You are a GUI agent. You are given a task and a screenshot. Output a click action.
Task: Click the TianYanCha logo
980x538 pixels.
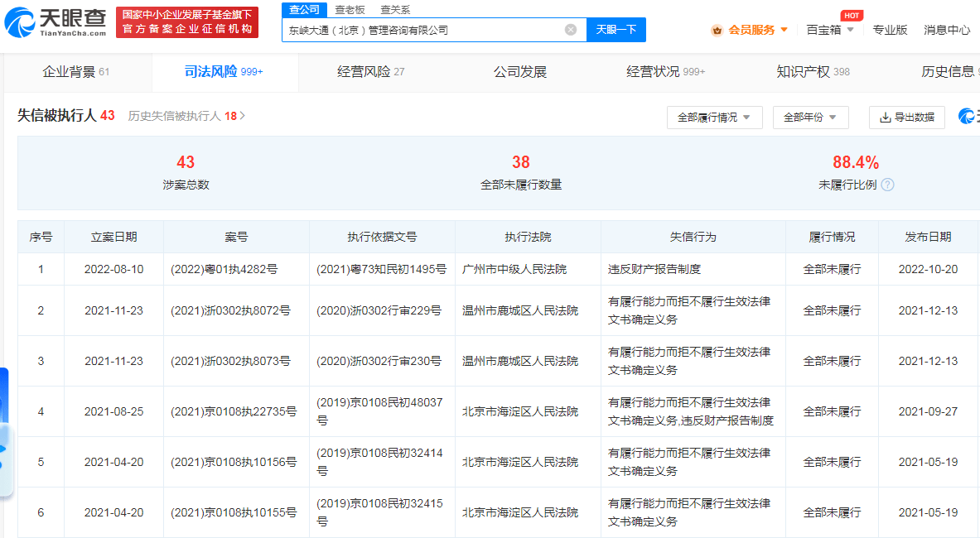click(x=56, y=22)
